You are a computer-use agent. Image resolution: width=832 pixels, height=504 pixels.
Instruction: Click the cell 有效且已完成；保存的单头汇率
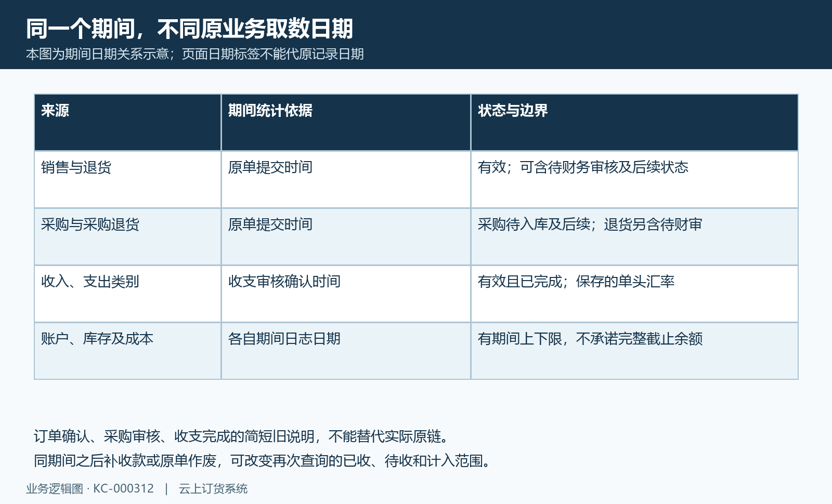pos(634,294)
